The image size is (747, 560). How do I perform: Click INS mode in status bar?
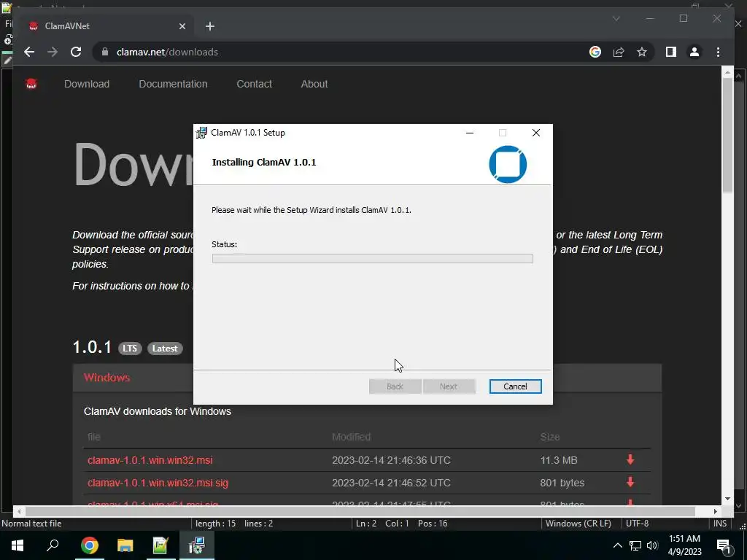pos(719,524)
